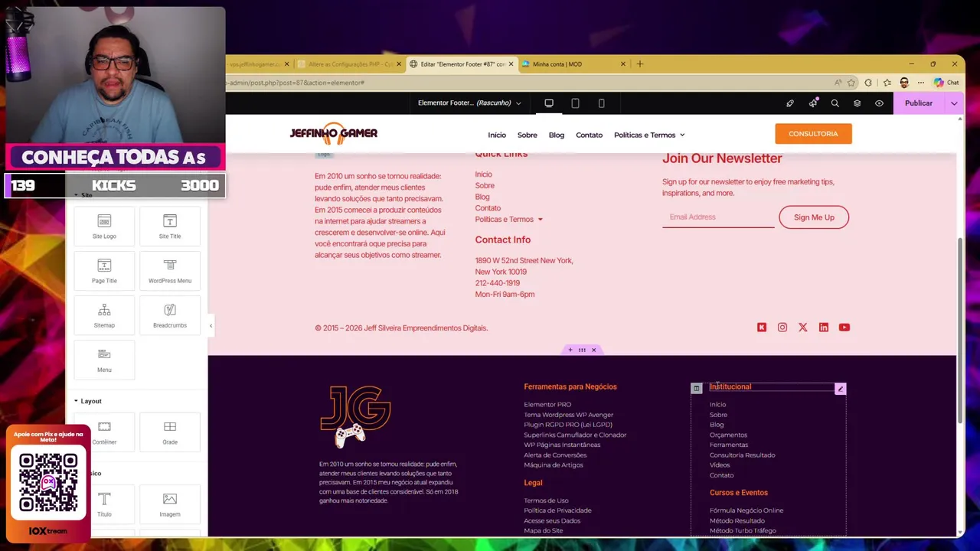Add browser page to favorites star
Viewport: 980px width, 551px height.
point(851,83)
